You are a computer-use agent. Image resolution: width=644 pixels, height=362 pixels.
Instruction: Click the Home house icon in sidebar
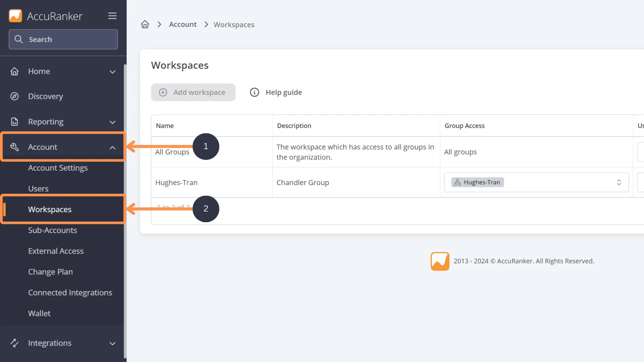pos(15,71)
